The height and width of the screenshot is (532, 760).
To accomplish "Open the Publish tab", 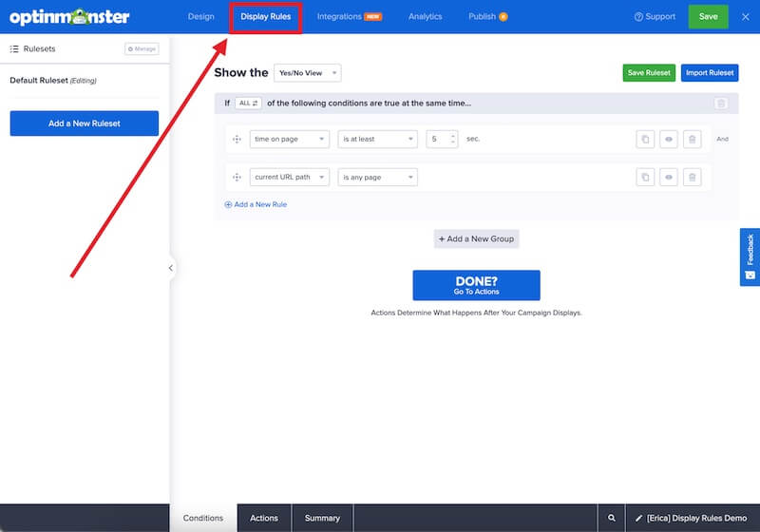I will 487,16.
